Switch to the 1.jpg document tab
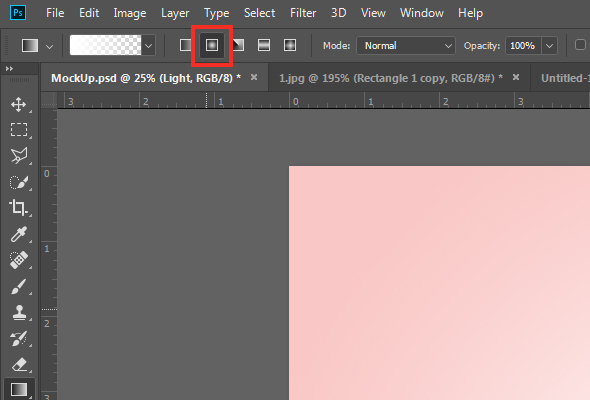The height and width of the screenshot is (400, 590). click(391, 78)
